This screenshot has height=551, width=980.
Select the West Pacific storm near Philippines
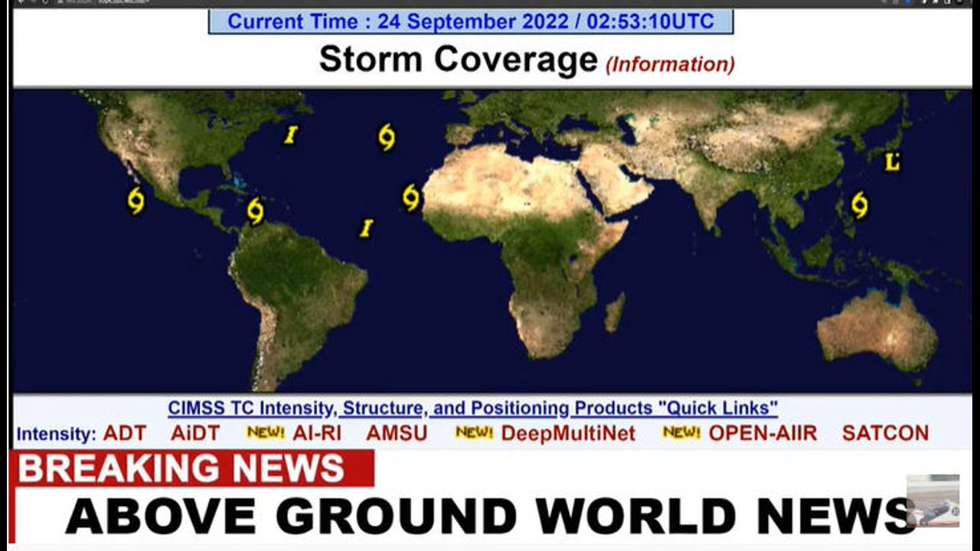(860, 204)
